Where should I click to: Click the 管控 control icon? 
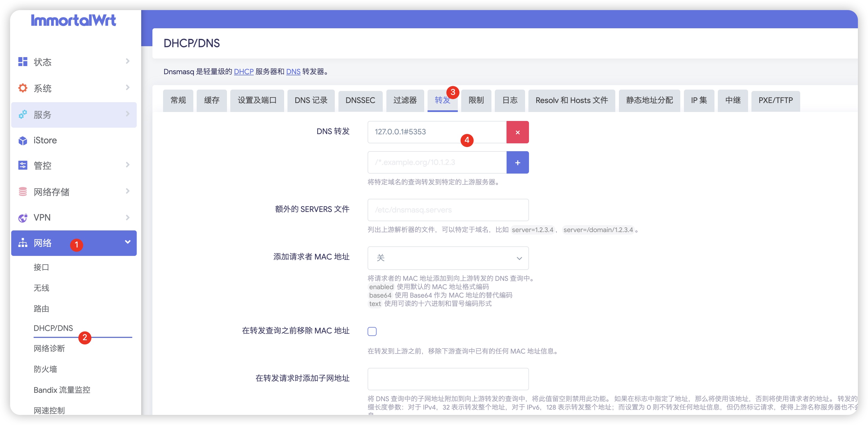22,165
